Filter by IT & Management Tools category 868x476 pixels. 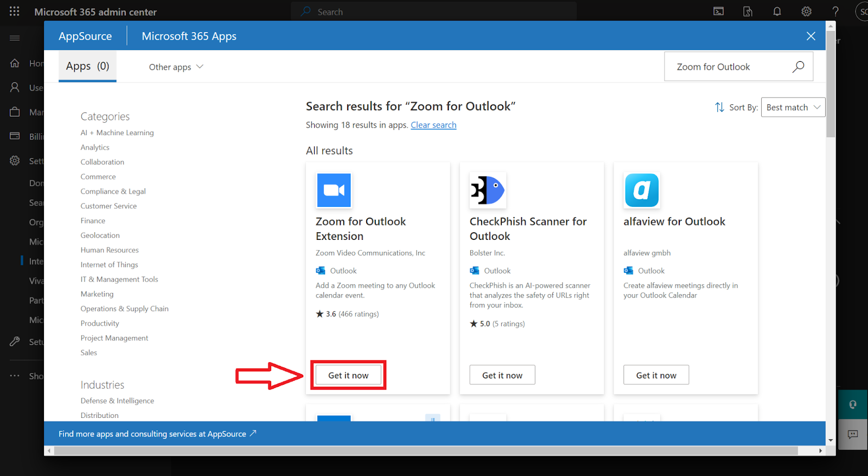pyautogui.click(x=119, y=279)
